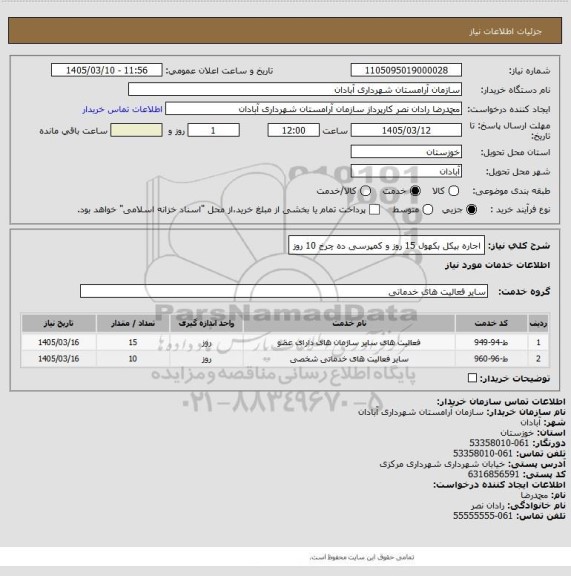Click the نام خدمت column header

click(349, 323)
